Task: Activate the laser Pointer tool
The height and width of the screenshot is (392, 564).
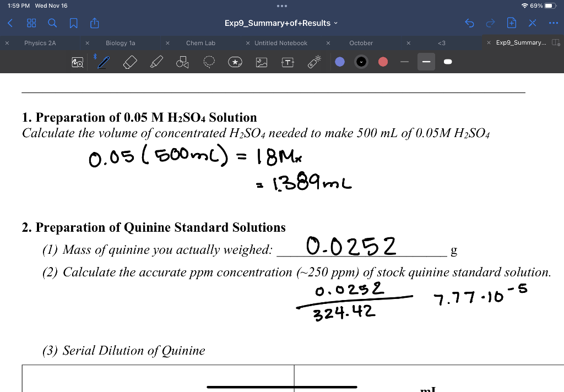Action: (x=313, y=62)
